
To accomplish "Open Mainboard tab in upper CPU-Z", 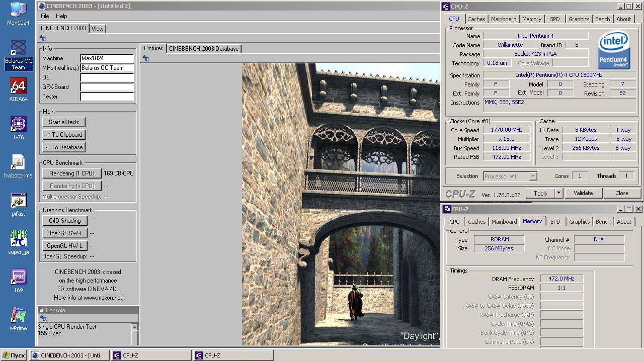I will (x=504, y=19).
